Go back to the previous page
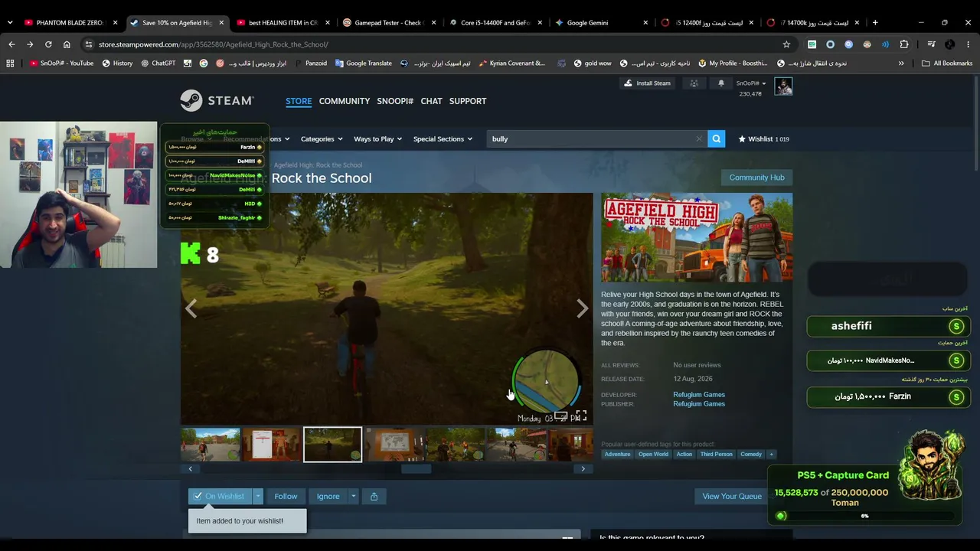Viewport: 980px width, 551px height. (11, 44)
